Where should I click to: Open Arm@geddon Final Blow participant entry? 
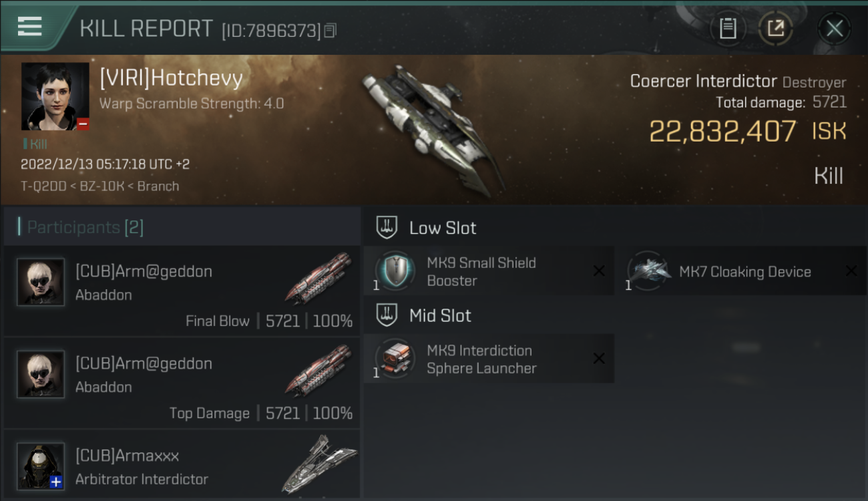(x=182, y=291)
